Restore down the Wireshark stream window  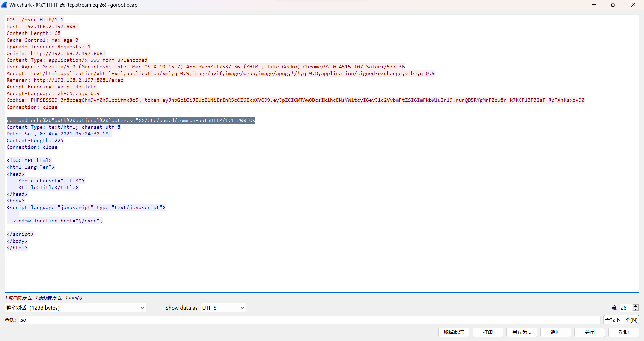click(613, 5)
